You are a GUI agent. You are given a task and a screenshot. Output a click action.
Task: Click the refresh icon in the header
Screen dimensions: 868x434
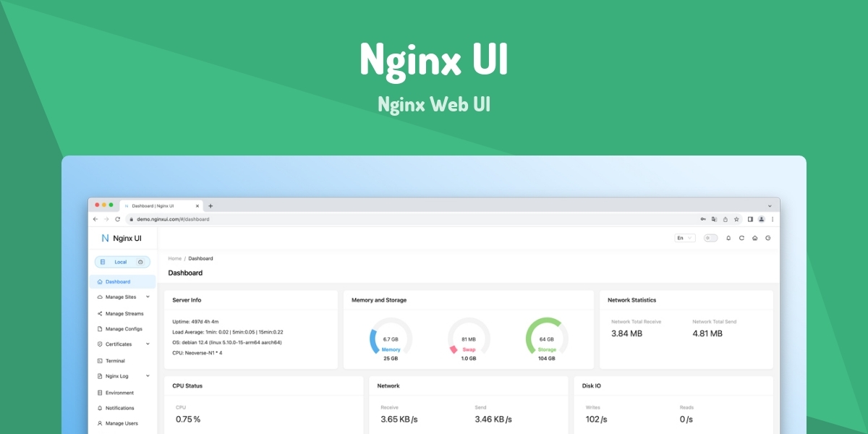pyautogui.click(x=741, y=237)
